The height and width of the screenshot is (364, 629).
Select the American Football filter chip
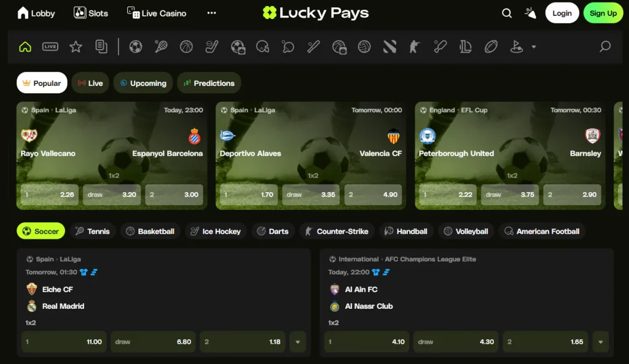coord(542,231)
